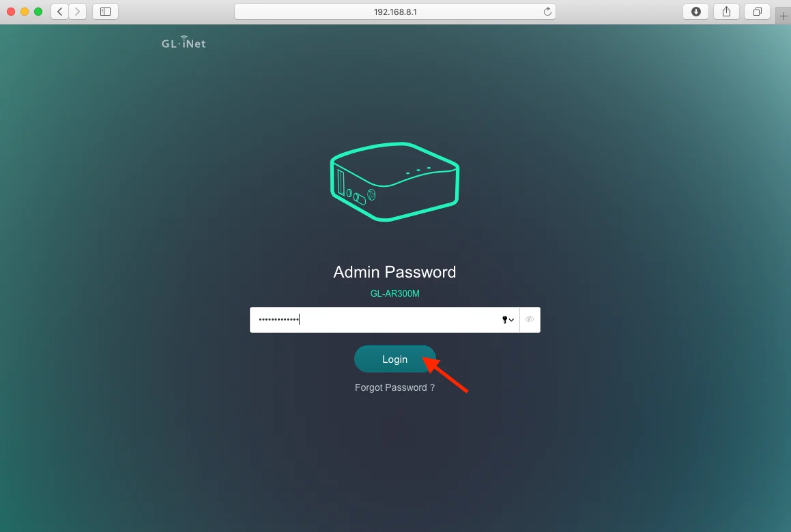Viewport: 791px width, 532px height.
Task: Toggle password visibility eye icon
Action: 530,320
